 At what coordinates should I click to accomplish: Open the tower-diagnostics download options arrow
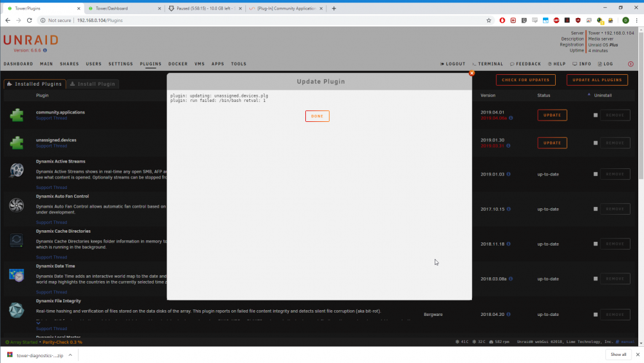(70, 355)
